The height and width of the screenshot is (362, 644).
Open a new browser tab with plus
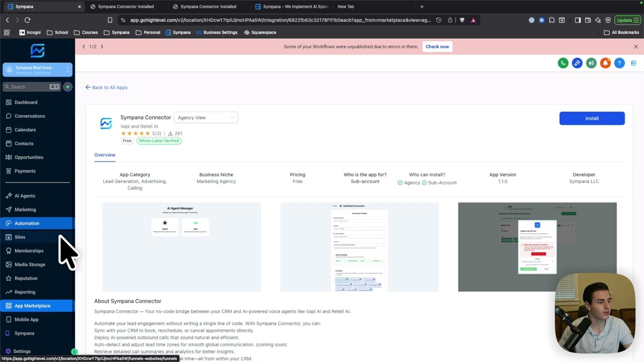pyautogui.click(x=422, y=7)
